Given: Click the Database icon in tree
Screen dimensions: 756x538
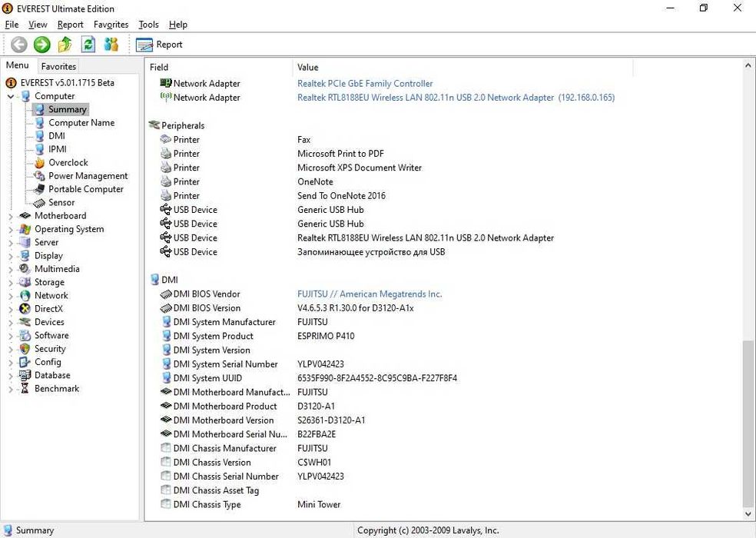Looking at the screenshot, I should coord(25,375).
